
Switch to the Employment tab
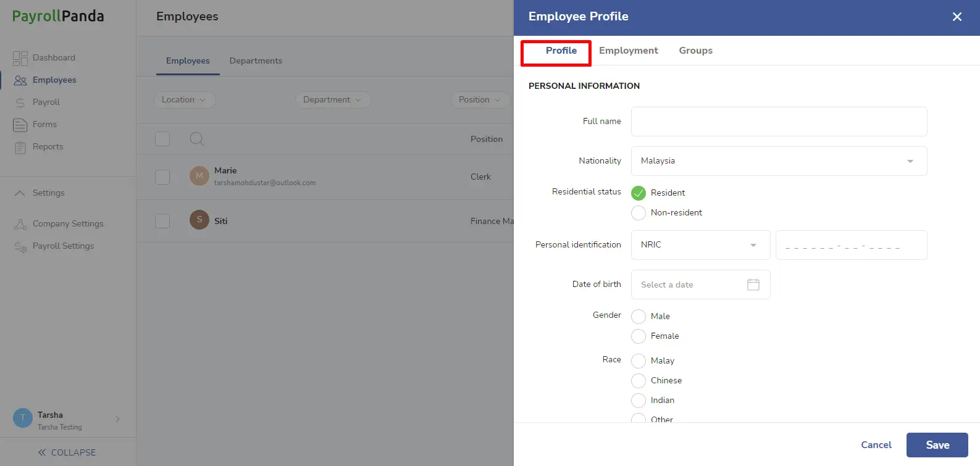(628, 51)
